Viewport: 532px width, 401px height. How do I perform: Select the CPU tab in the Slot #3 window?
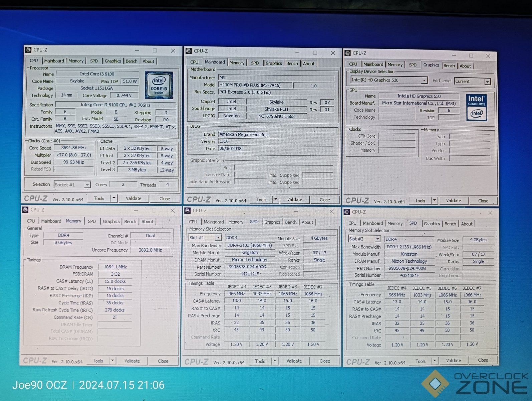click(x=352, y=223)
